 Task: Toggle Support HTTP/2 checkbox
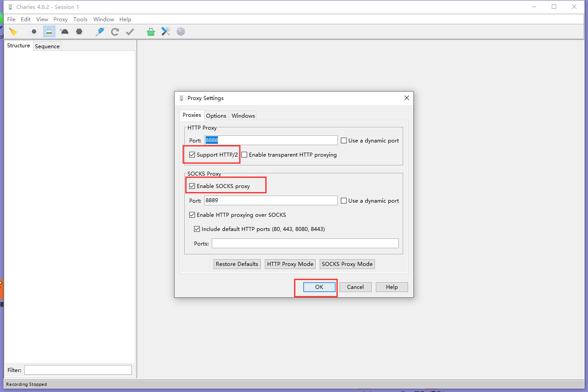pos(192,155)
